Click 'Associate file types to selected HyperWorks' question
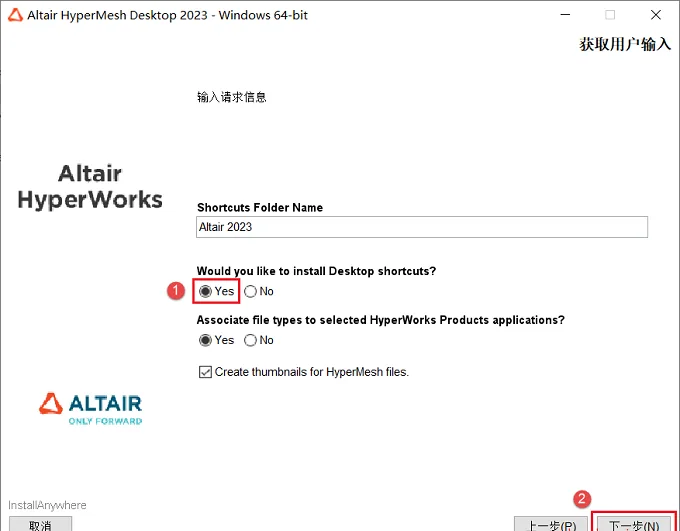This screenshot has height=531, width=680. [380, 320]
